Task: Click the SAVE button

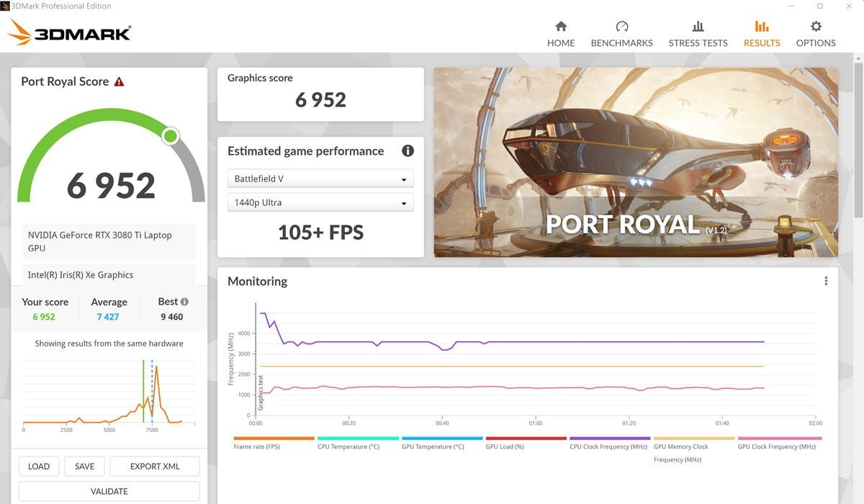Action: [84, 466]
